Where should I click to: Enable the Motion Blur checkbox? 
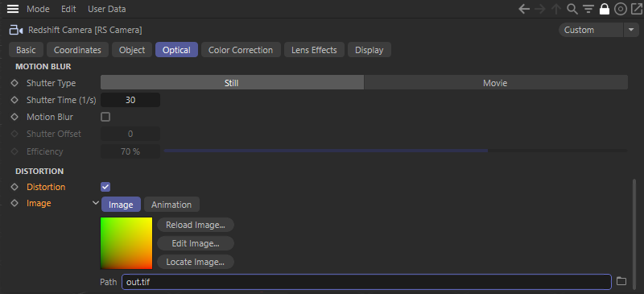coord(105,117)
